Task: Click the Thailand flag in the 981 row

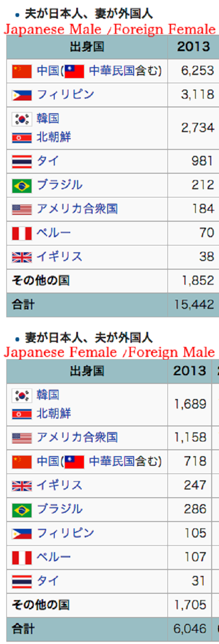Action: pos(22,162)
